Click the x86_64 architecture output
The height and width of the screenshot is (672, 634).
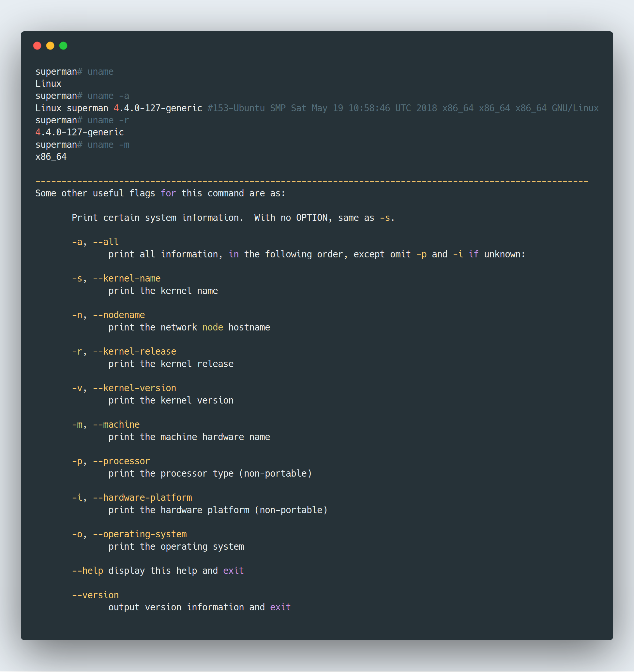[x=51, y=157]
